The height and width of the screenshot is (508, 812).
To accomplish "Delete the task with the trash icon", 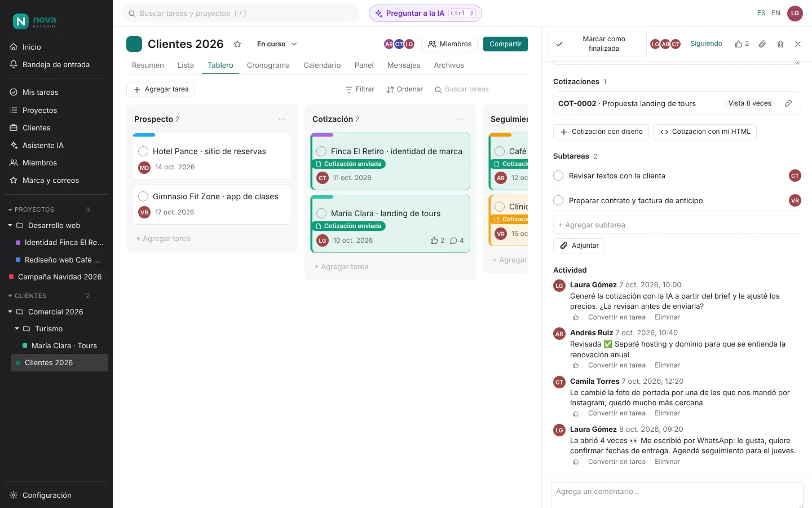I will pos(780,44).
